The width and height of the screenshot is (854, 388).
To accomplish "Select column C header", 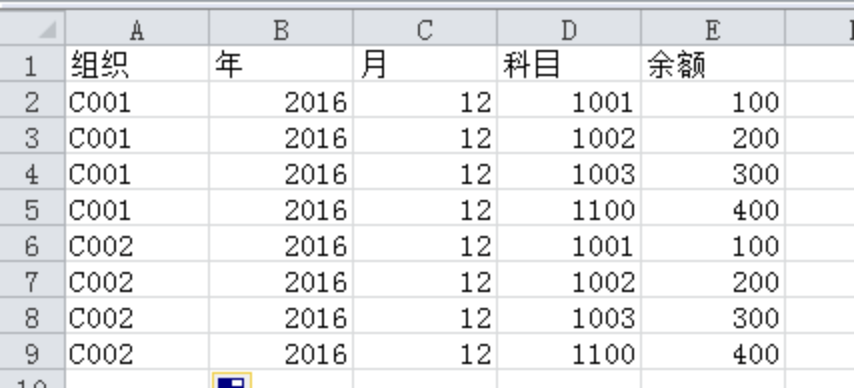I will point(425,28).
